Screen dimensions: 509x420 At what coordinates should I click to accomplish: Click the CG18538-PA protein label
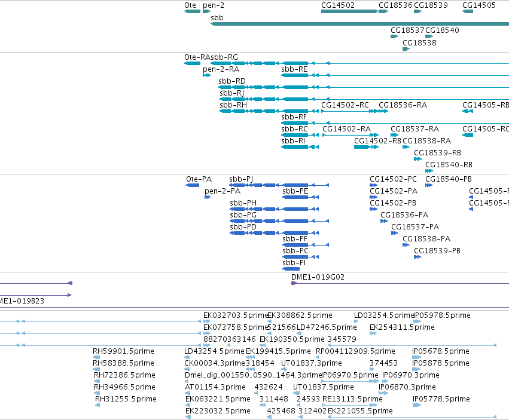click(x=426, y=239)
